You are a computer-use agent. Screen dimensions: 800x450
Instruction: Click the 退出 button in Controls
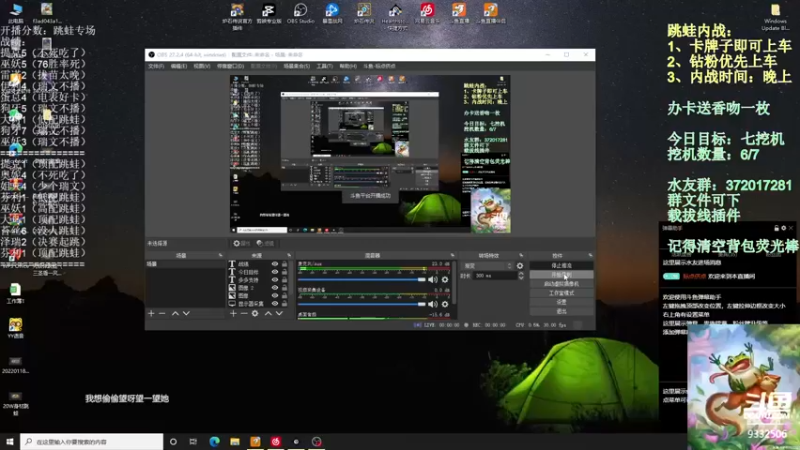[561, 311]
